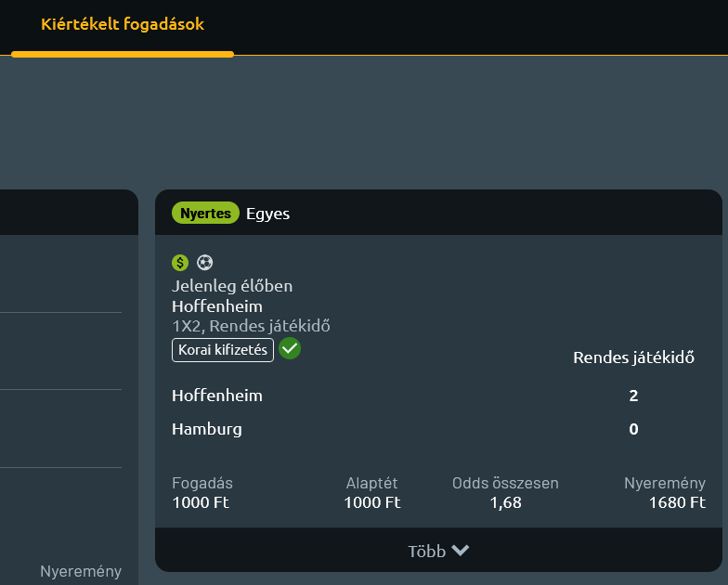Click the soccer ball sport icon

point(205,263)
